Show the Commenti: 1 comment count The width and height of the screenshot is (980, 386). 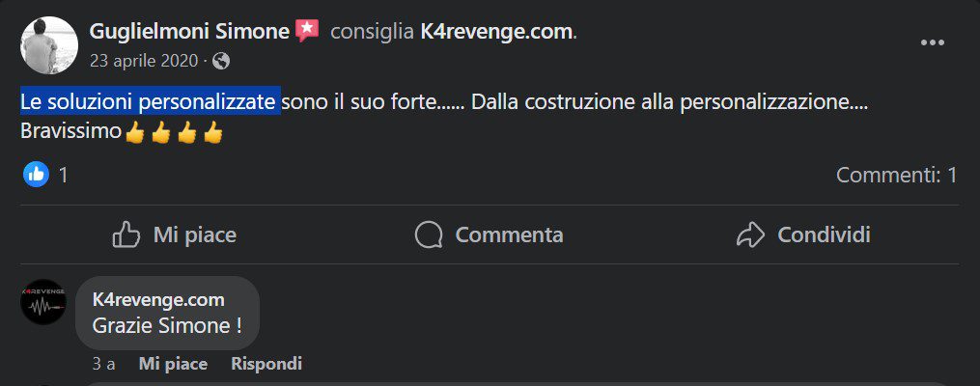pos(896,175)
